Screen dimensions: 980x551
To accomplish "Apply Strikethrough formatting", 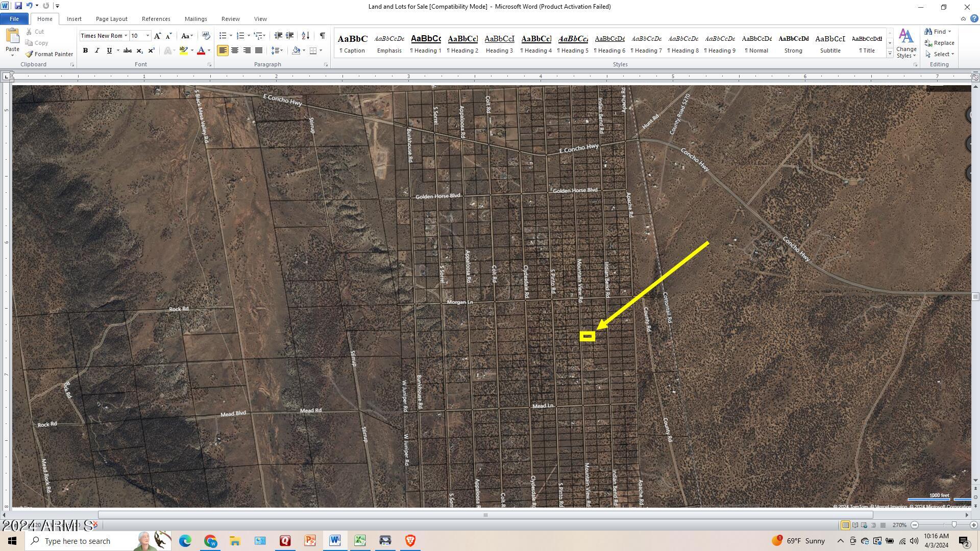I will (x=128, y=51).
